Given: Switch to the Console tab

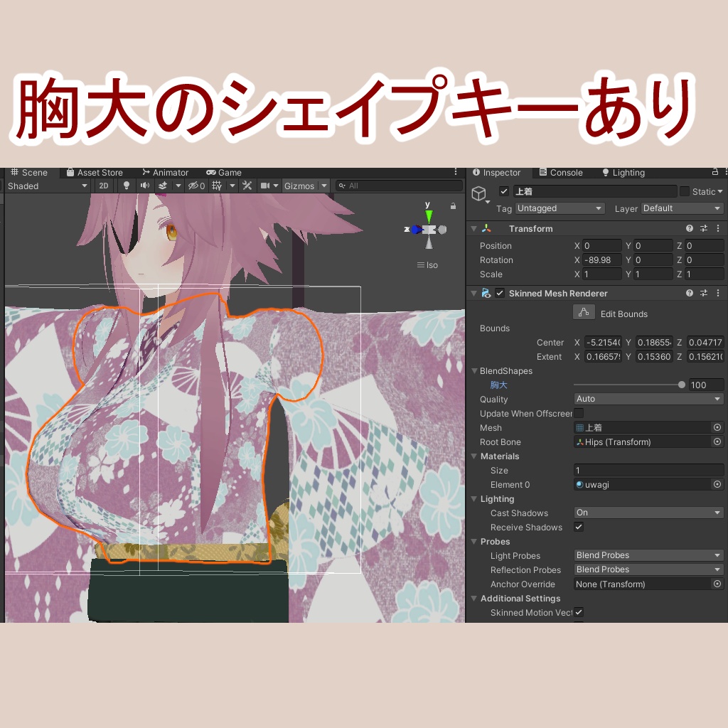Looking at the screenshot, I should tap(561, 172).
